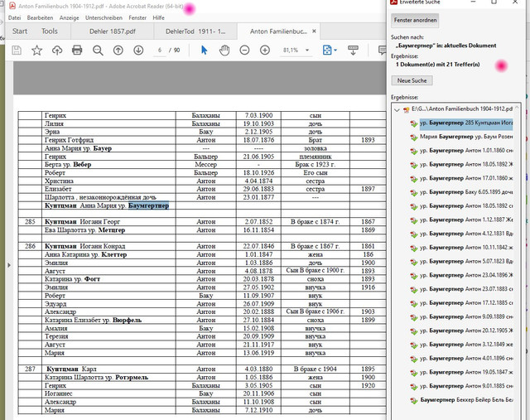Click the Fenster anordnen button

pos(415,20)
